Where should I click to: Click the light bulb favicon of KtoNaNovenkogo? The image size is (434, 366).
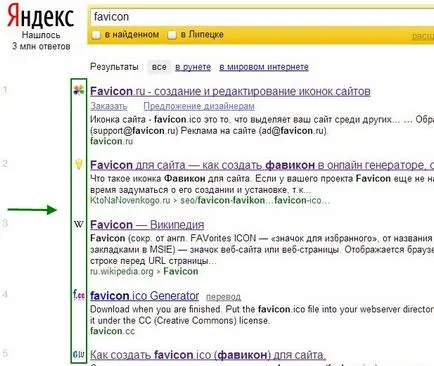coord(79,164)
